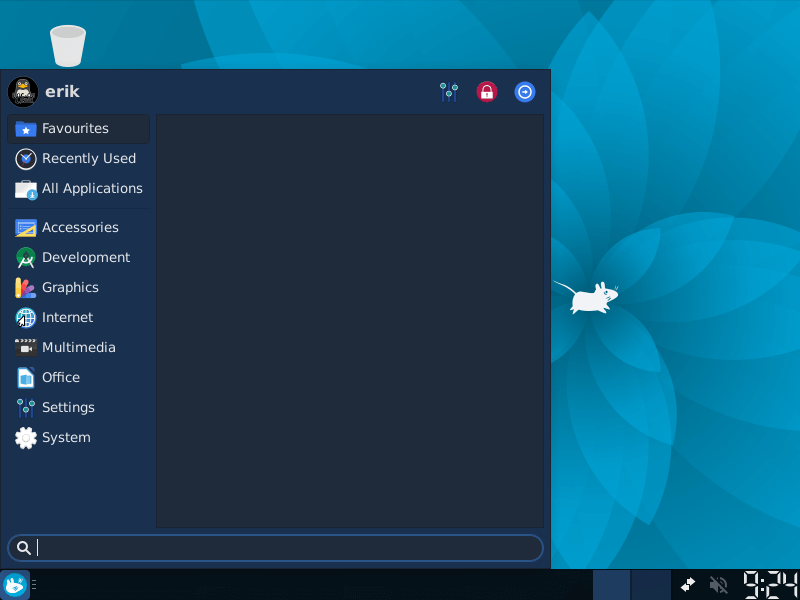Choose the Multimedia category
This screenshot has width=800, height=600.
point(78,348)
